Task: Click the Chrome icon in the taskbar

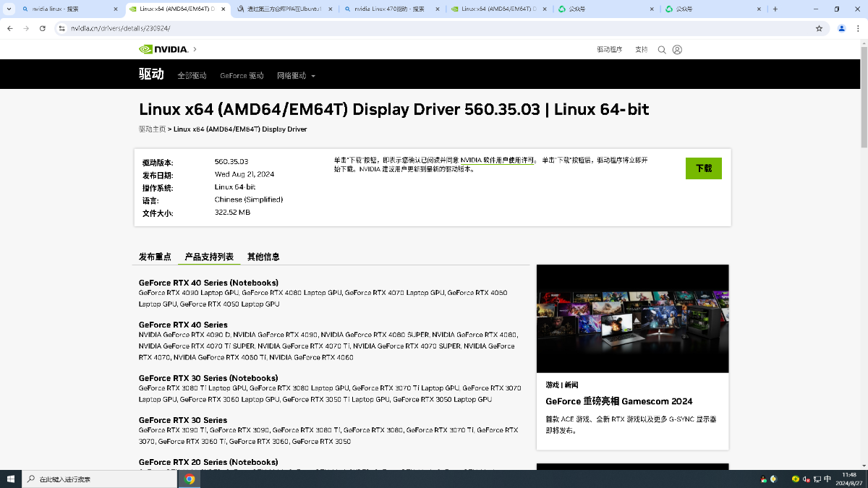Action: 190,479
